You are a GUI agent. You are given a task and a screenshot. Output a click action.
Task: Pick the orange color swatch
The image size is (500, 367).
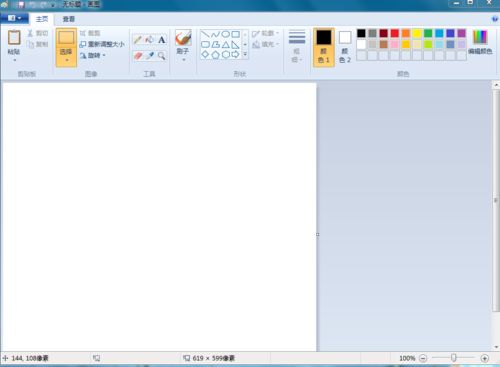click(406, 33)
